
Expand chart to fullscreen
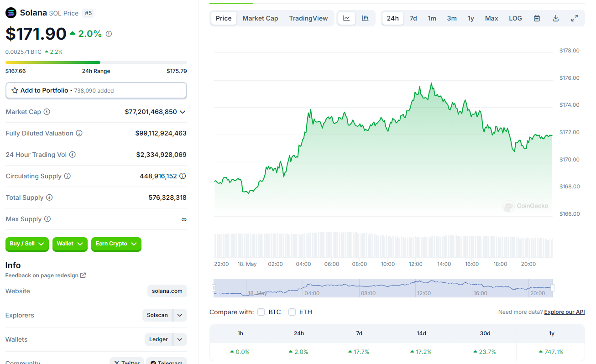[x=575, y=18]
